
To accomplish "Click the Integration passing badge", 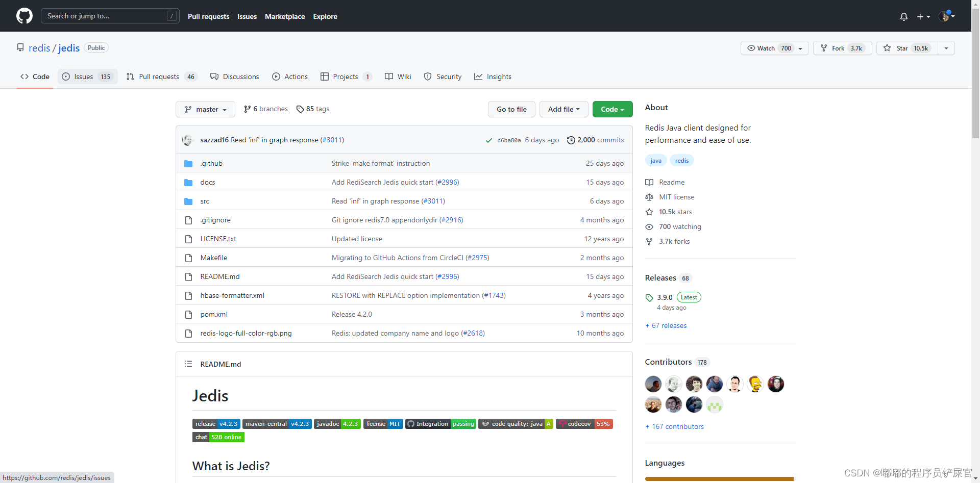I will pos(441,424).
